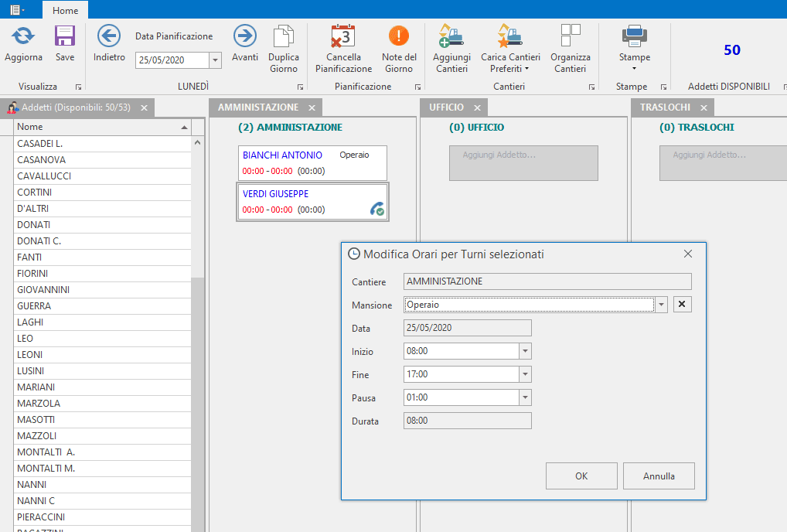Click the Durata field 08:00
This screenshot has height=532, width=787.
tap(467, 421)
